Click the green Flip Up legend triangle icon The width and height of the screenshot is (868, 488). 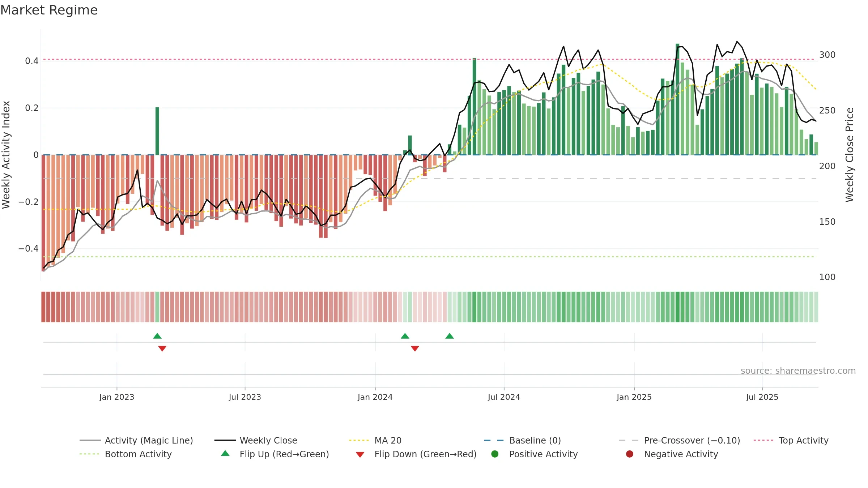click(225, 453)
